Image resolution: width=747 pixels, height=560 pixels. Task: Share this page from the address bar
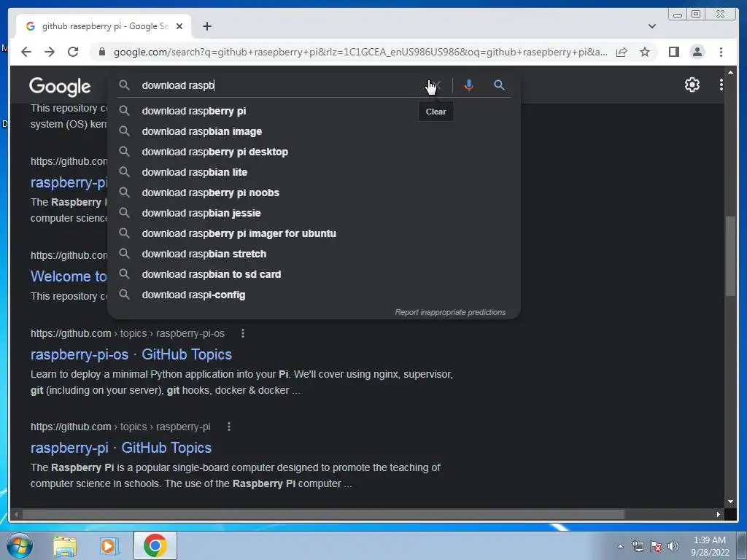point(622,52)
